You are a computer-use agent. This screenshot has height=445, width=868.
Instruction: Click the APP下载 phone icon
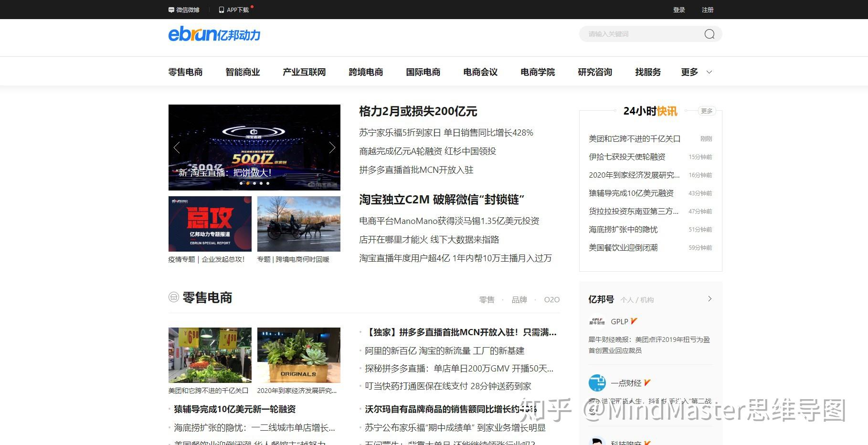(x=222, y=10)
